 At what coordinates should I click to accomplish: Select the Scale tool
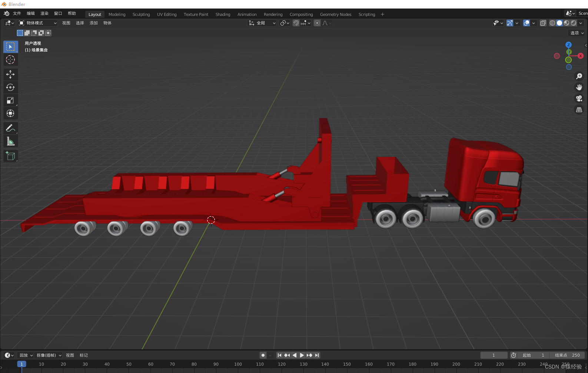10,100
